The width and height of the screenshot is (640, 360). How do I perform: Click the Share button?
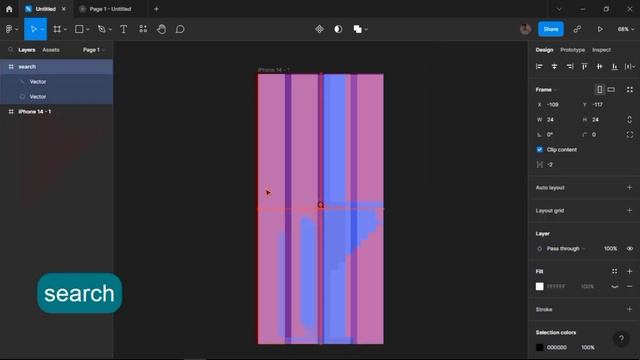coord(551,29)
